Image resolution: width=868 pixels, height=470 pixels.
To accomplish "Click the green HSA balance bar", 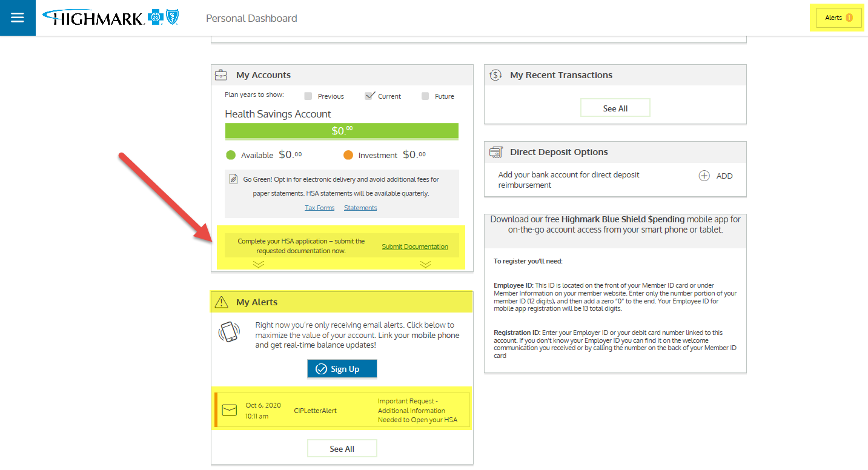I will (342, 131).
